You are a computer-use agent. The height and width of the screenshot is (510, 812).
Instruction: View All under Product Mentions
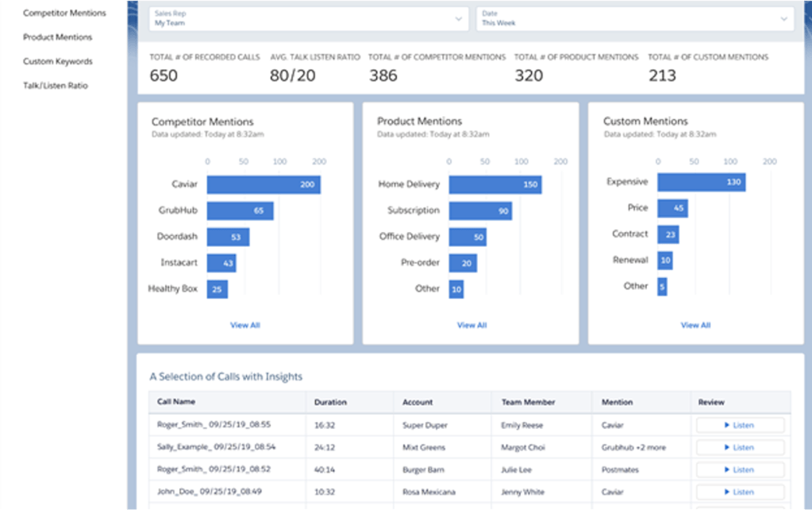tap(471, 325)
